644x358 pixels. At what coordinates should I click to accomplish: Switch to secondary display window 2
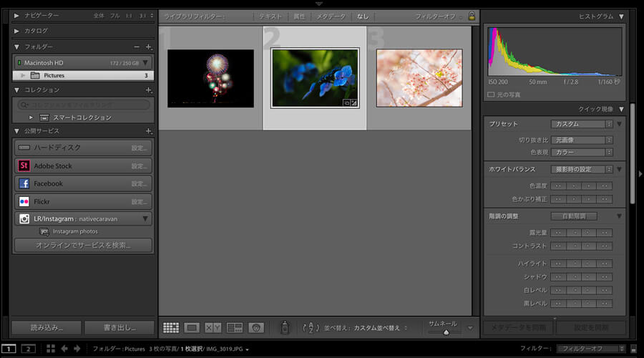pyautogui.click(x=28, y=349)
